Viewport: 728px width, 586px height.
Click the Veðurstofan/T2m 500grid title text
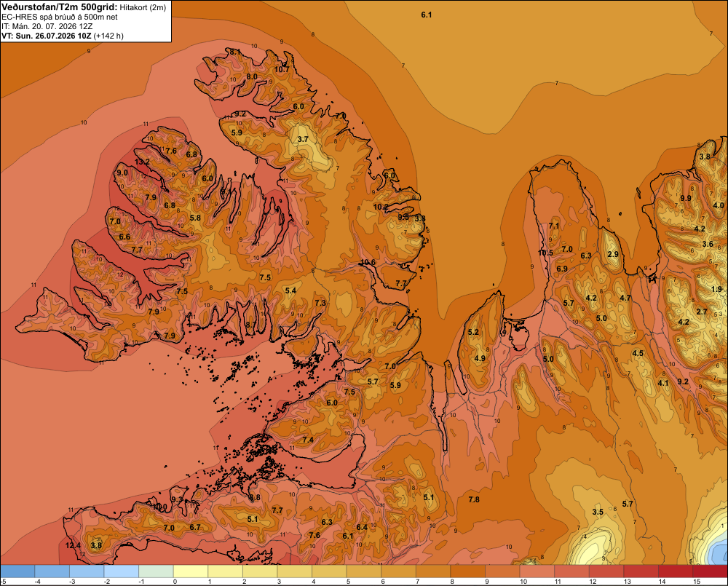coord(60,7)
